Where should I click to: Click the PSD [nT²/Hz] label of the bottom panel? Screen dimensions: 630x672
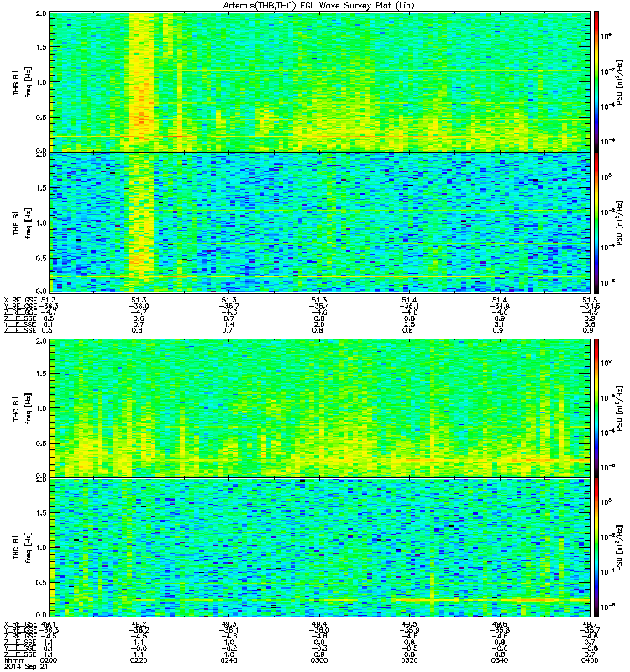[x=619, y=548]
